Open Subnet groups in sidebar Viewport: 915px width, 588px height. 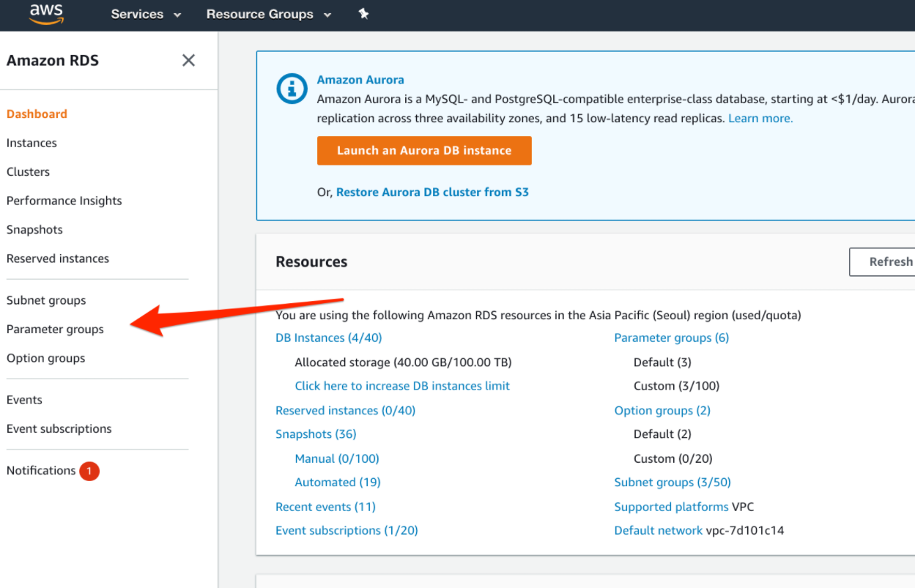pos(46,300)
